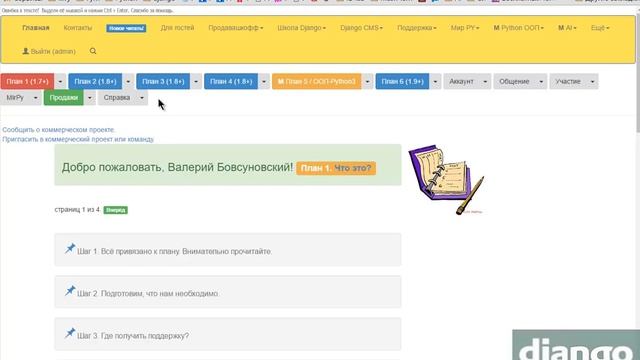
Task: Open the caret next to План 4 (1.8+)
Action: 264,81
